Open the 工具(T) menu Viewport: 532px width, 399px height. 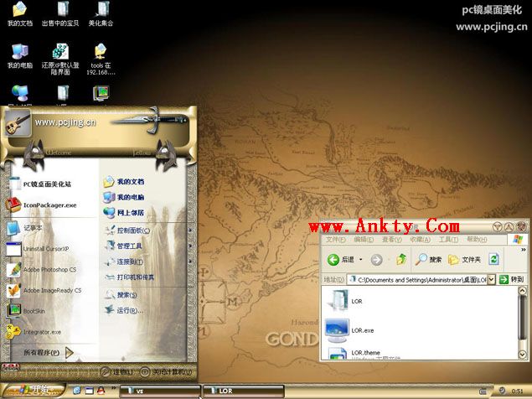coord(448,240)
